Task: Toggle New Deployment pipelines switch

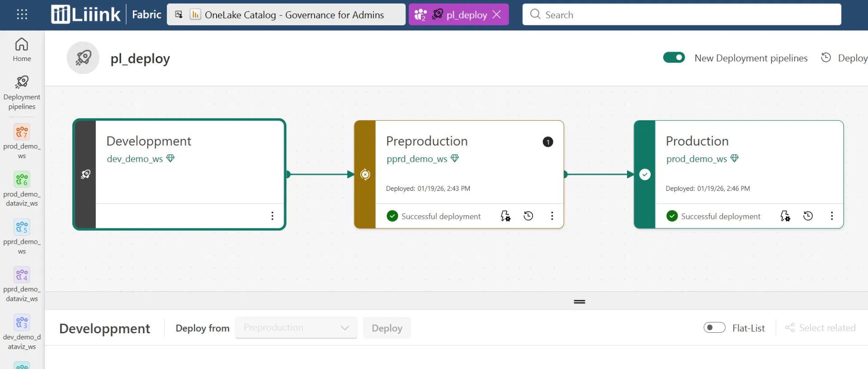Action: [x=674, y=58]
